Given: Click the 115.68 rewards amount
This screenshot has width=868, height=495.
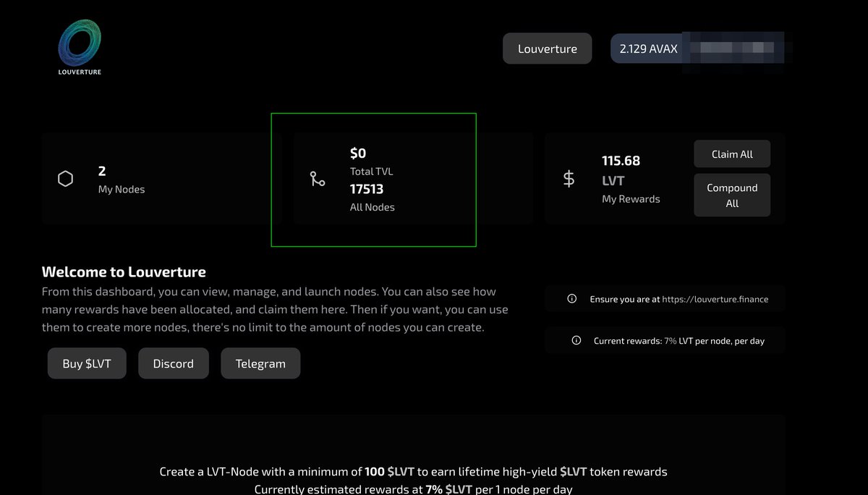Looking at the screenshot, I should 621,161.
